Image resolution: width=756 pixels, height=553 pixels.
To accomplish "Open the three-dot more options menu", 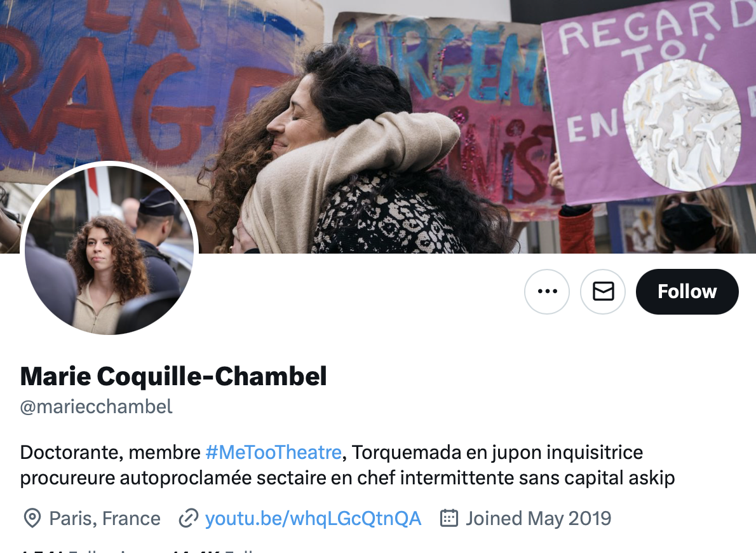I will (547, 292).
